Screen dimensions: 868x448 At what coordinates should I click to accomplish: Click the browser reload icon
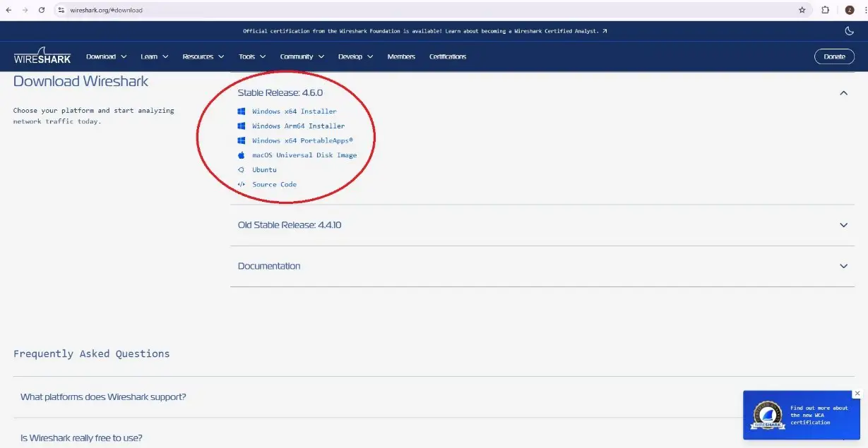(42, 10)
